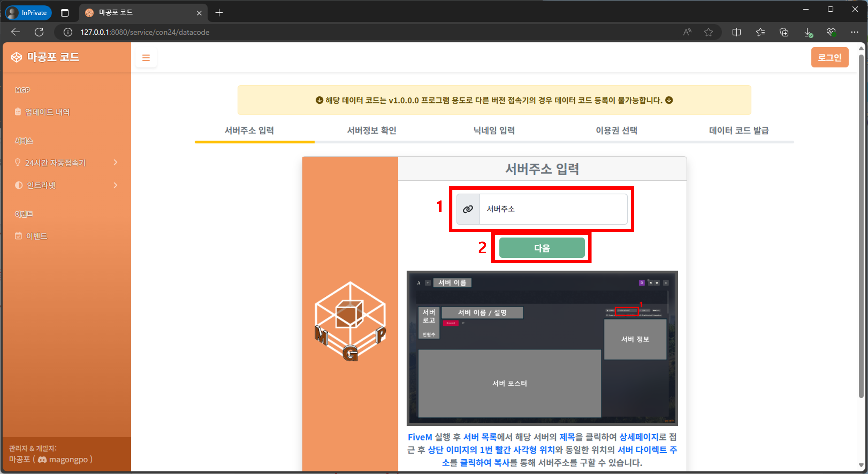Open the Tab actions menu icon
The width and height of the screenshot is (868, 474).
[x=64, y=12]
